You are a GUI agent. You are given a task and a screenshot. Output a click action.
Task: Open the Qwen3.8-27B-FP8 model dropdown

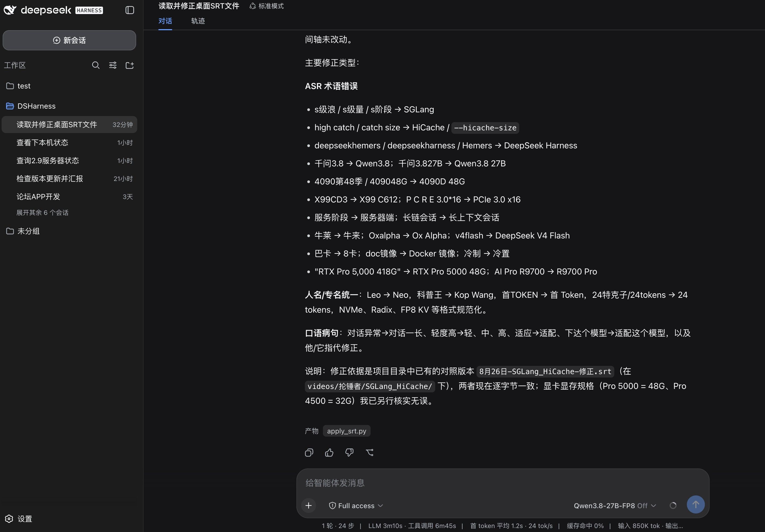pos(615,506)
